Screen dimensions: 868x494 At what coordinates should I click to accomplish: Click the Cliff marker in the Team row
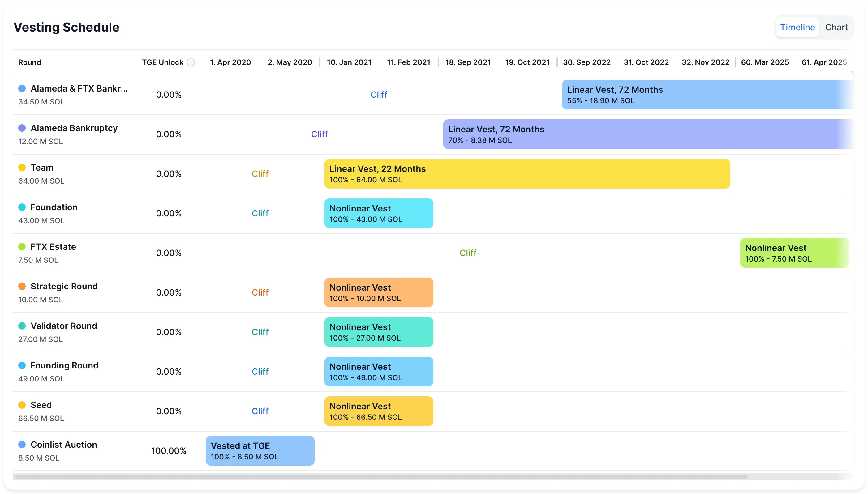click(260, 173)
